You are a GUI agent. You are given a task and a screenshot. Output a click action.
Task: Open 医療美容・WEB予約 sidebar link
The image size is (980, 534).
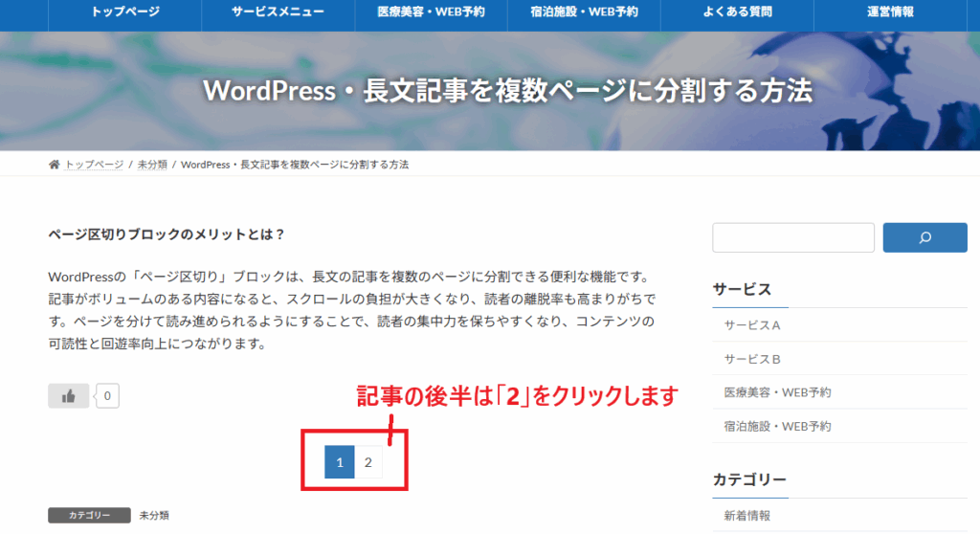pyautogui.click(x=777, y=392)
